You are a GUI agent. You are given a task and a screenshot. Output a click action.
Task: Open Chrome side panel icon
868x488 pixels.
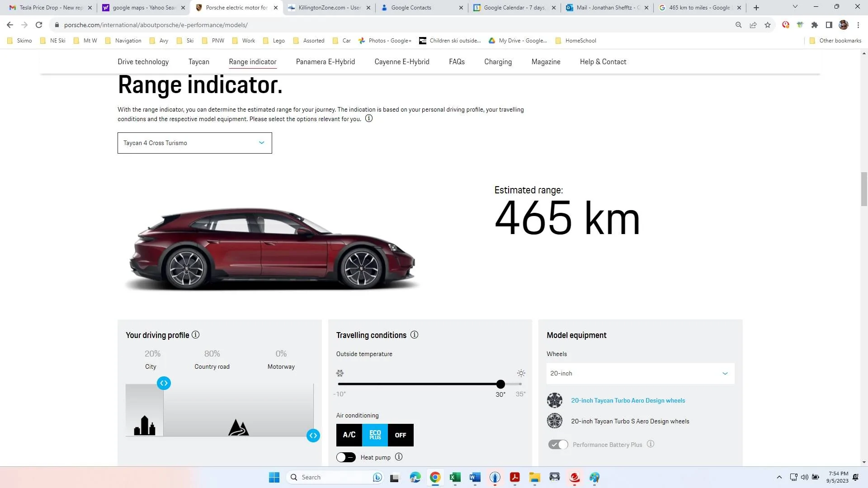tap(829, 25)
